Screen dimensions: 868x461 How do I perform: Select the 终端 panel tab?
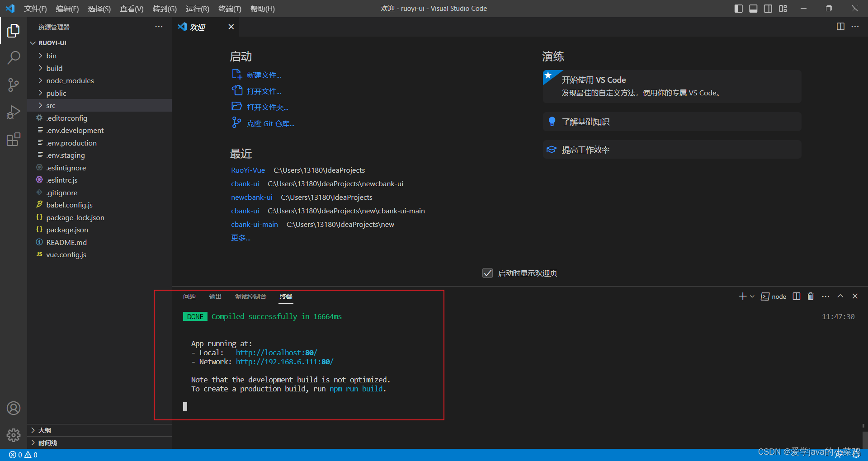286,296
